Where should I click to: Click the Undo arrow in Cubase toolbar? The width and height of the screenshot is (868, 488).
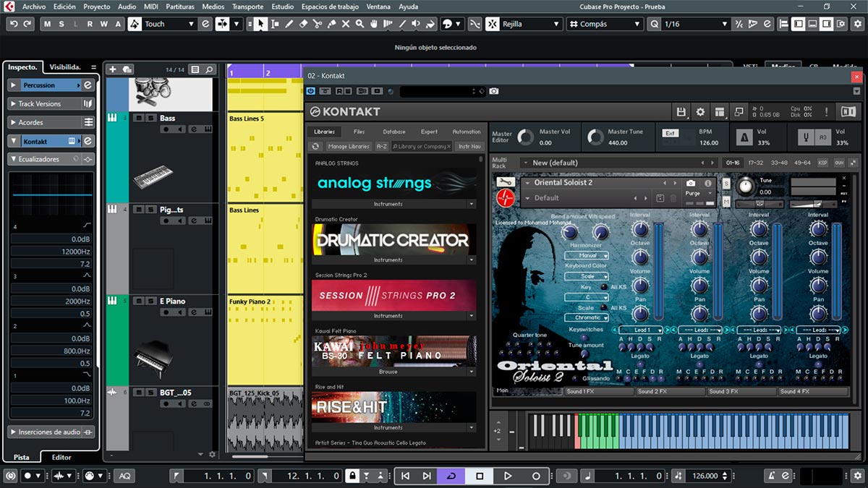click(14, 24)
